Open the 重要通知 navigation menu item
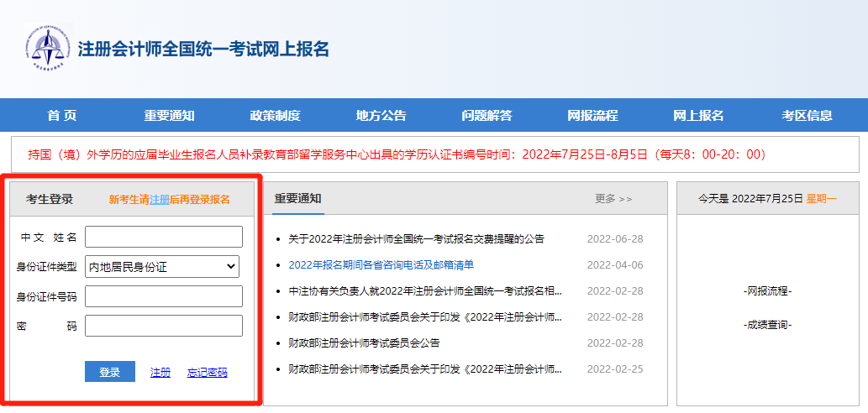The width and height of the screenshot is (868, 413). point(169,116)
